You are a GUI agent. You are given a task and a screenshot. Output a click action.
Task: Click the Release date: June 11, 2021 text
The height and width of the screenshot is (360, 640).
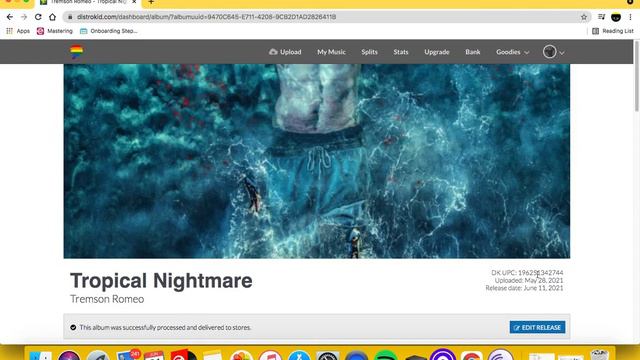click(x=524, y=288)
